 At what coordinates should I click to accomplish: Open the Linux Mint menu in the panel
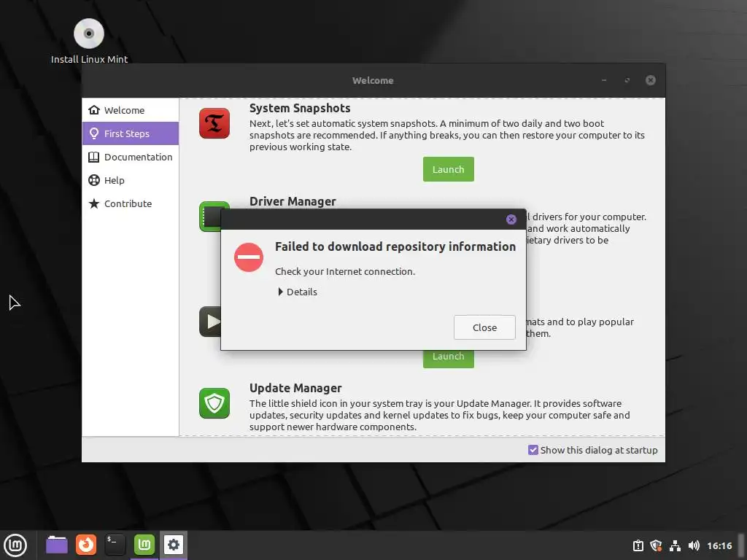point(15,545)
